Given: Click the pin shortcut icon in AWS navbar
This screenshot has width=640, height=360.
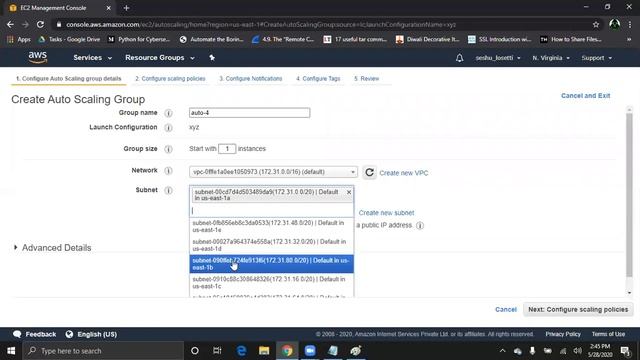Looking at the screenshot, I should coord(212,58).
